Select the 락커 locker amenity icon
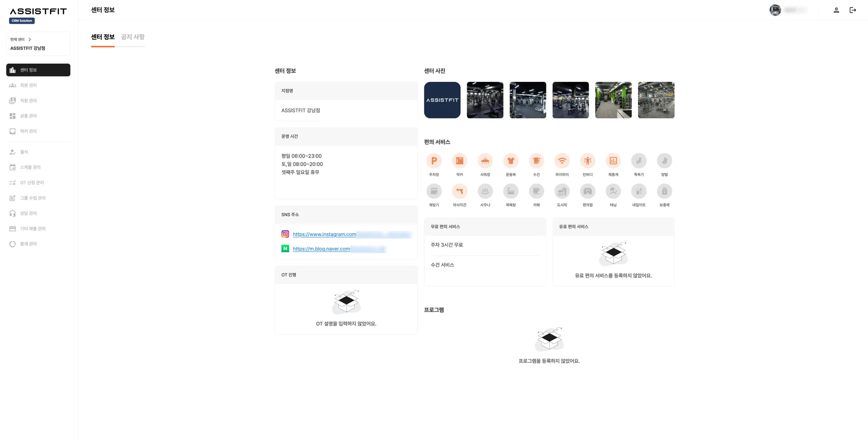 (459, 161)
